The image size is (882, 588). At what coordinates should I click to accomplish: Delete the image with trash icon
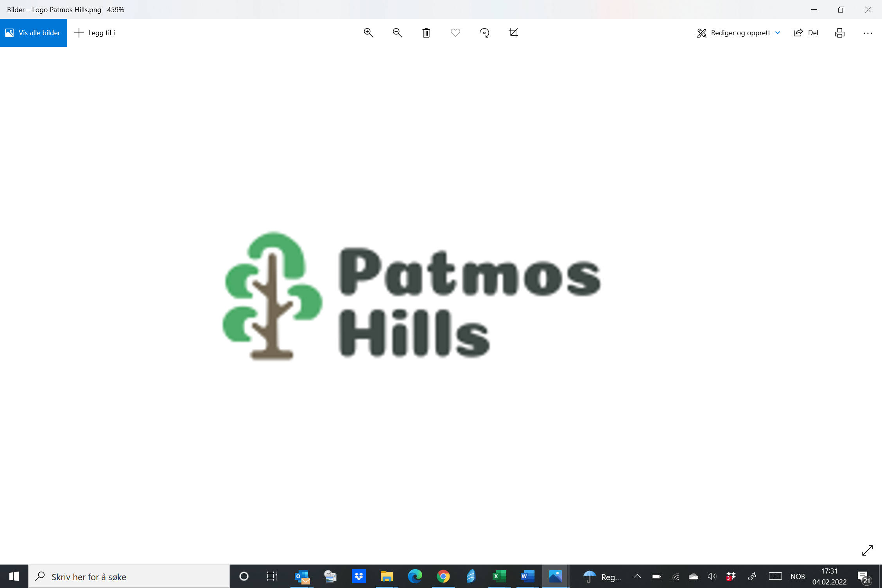[426, 33]
